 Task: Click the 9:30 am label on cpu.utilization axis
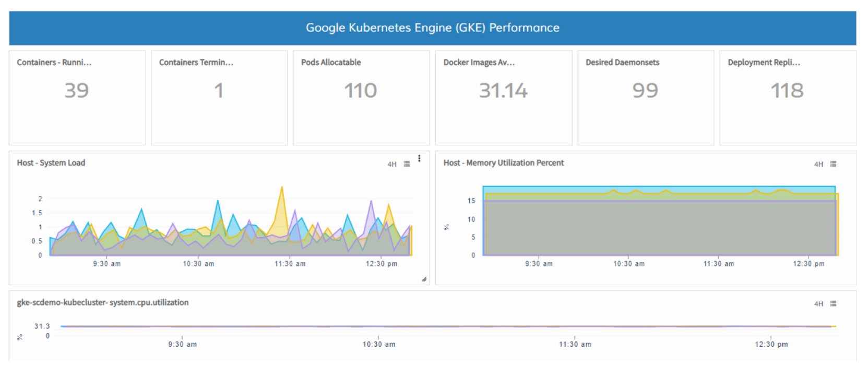(183, 344)
